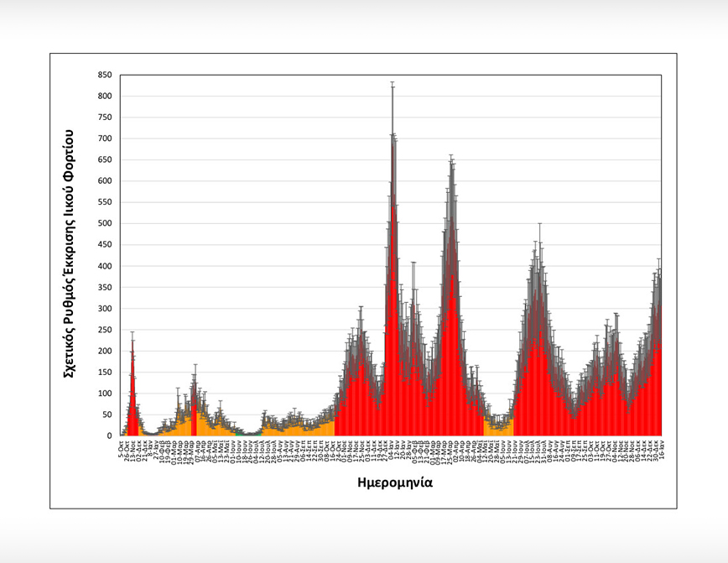
Task: Click the 700 y-axis tick label
Action: click(105, 138)
